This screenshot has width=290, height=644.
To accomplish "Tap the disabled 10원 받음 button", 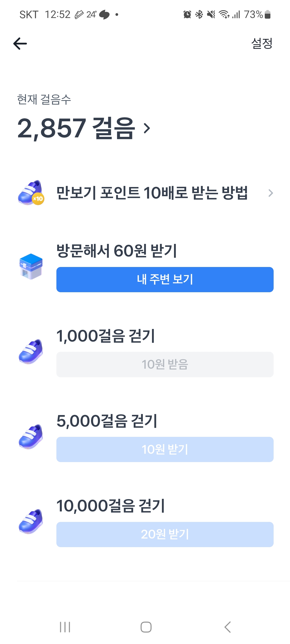I will tap(165, 364).
